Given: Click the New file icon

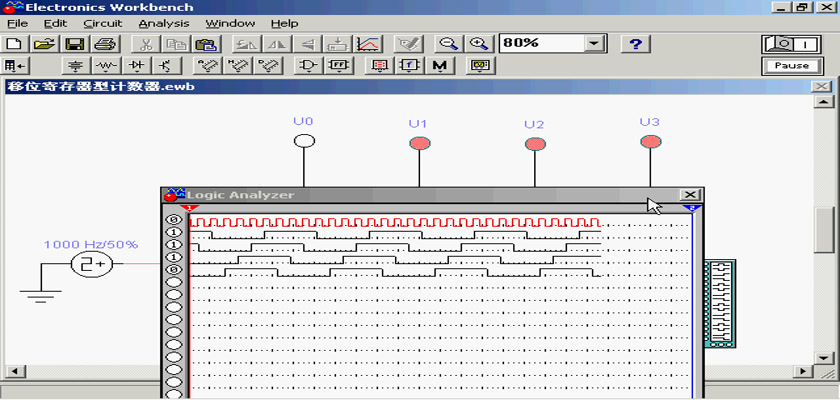Looking at the screenshot, I should click(14, 44).
